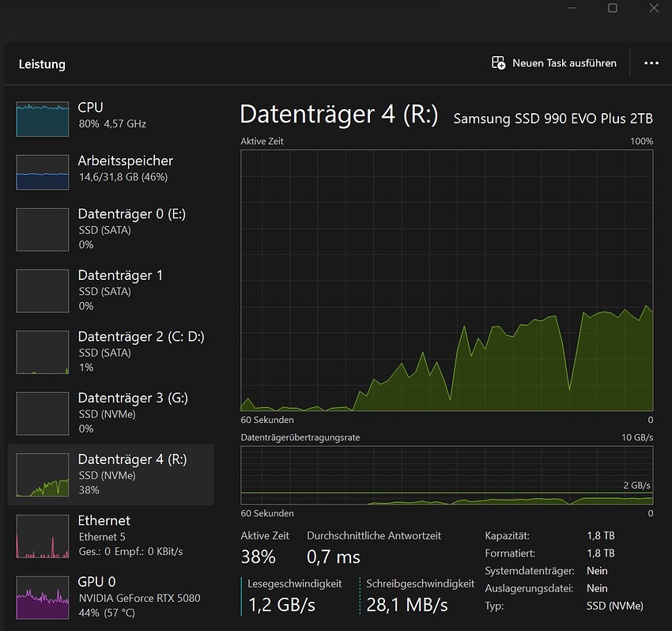672x631 pixels.
Task: Click the Neuen Task ausführen icon
Action: tap(498, 63)
